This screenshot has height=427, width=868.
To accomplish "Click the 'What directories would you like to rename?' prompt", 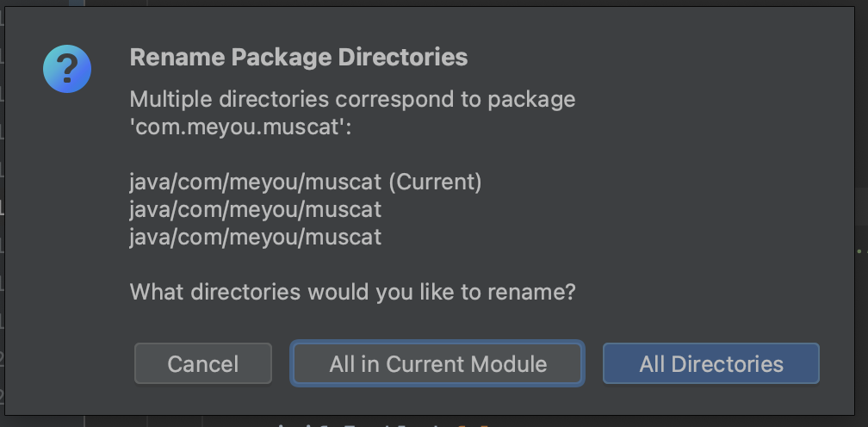I will (x=351, y=292).
